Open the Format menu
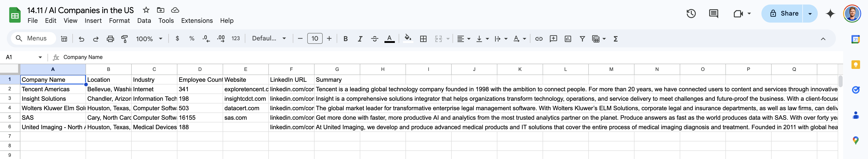The width and height of the screenshot is (868, 159). tap(119, 21)
